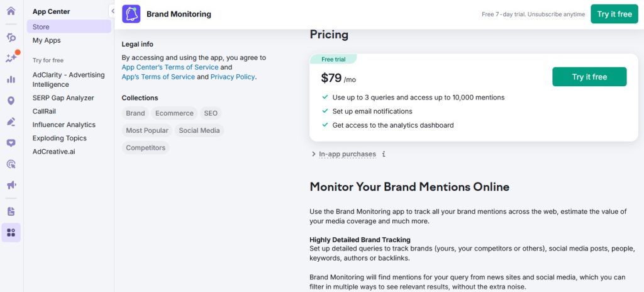Click the Brand Monitoring title in header

tap(179, 14)
